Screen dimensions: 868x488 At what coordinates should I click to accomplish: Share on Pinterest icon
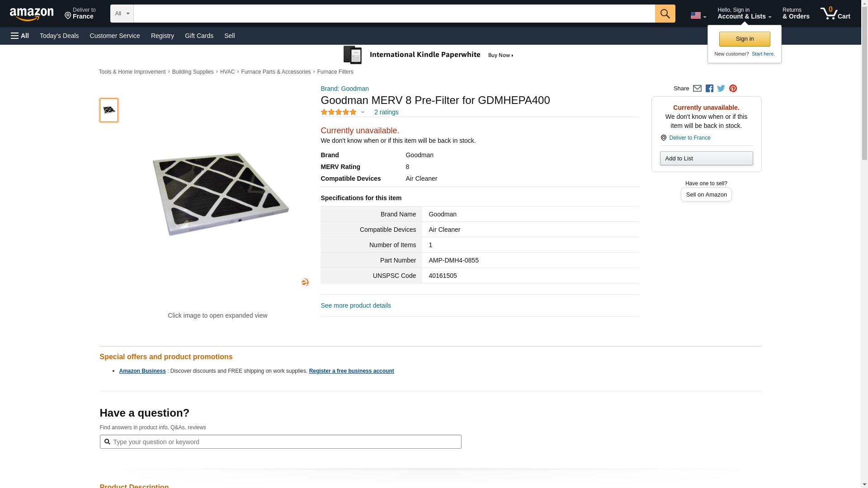pos(733,89)
